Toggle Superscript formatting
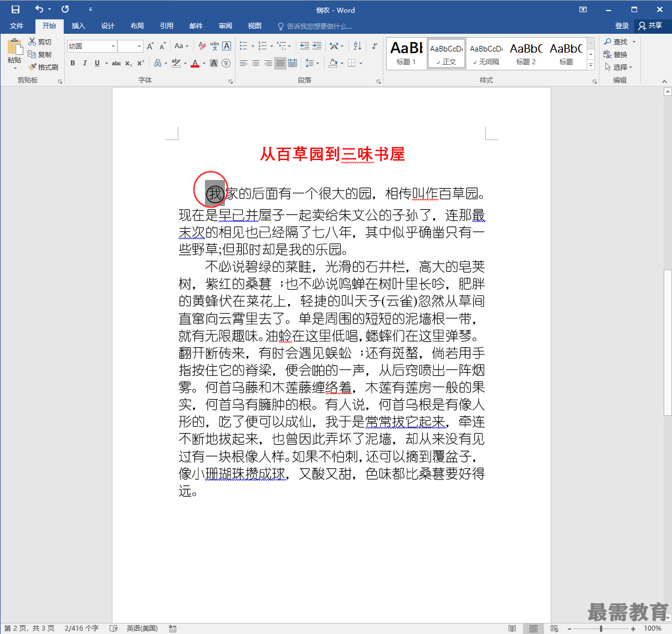Image resolution: width=672 pixels, height=634 pixels. 141,63
